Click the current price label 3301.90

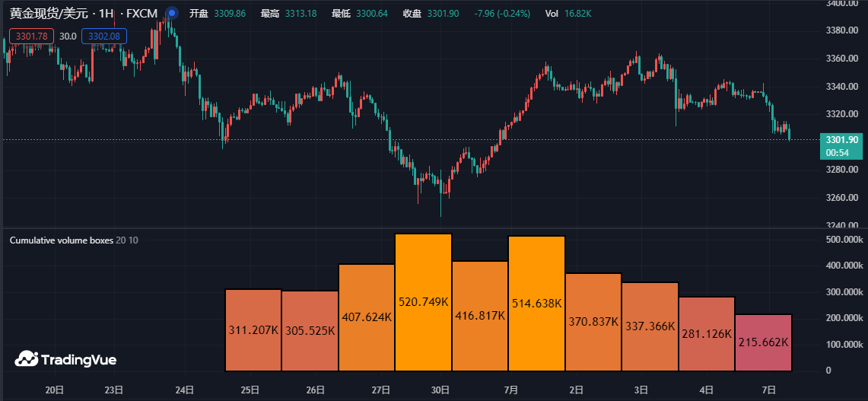pyautogui.click(x=841, y=140)
